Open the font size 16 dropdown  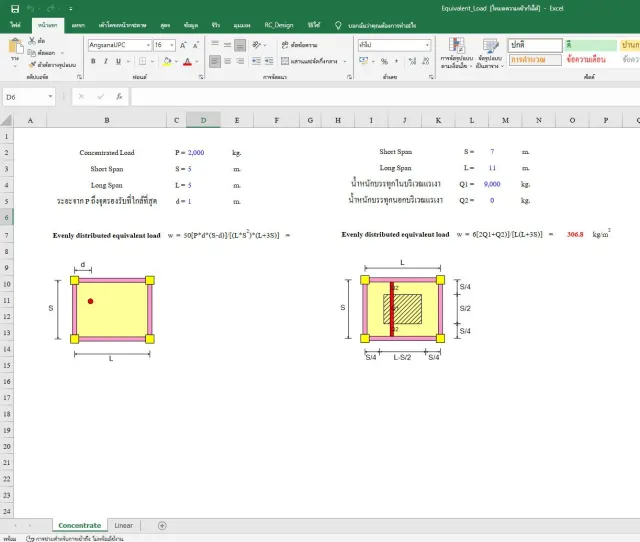click(x=172, y=45)
